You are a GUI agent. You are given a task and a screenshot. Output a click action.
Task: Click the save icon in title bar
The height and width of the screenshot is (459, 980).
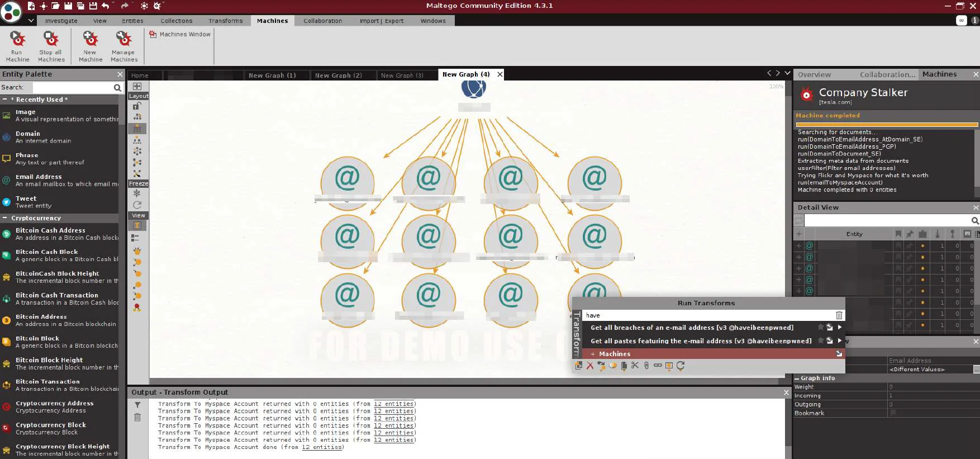pyautogui.click(x=68, y=6)
